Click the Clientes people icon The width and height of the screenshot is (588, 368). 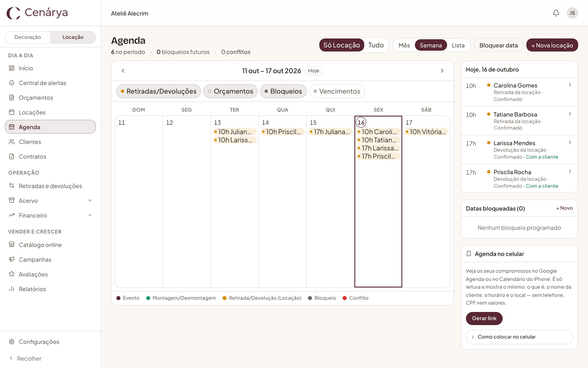pos(11,142)
